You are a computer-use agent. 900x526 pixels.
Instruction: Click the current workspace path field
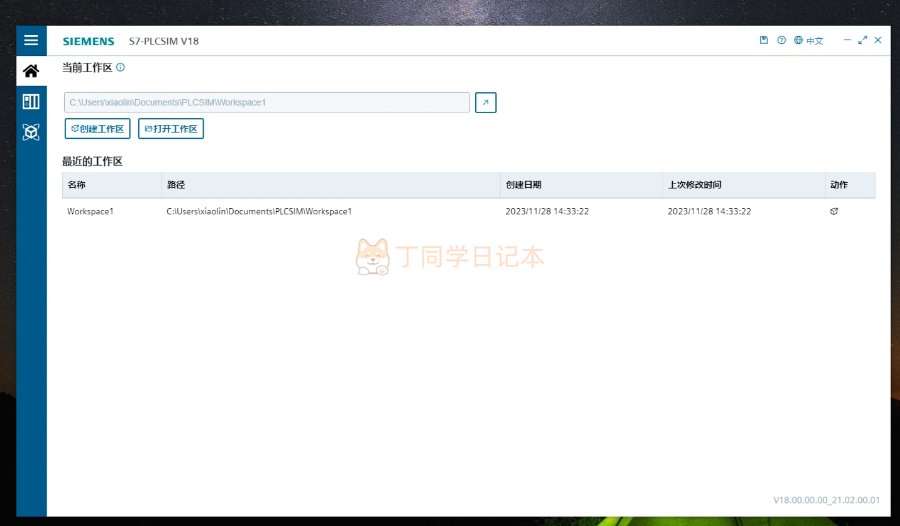tap(267, 103)
